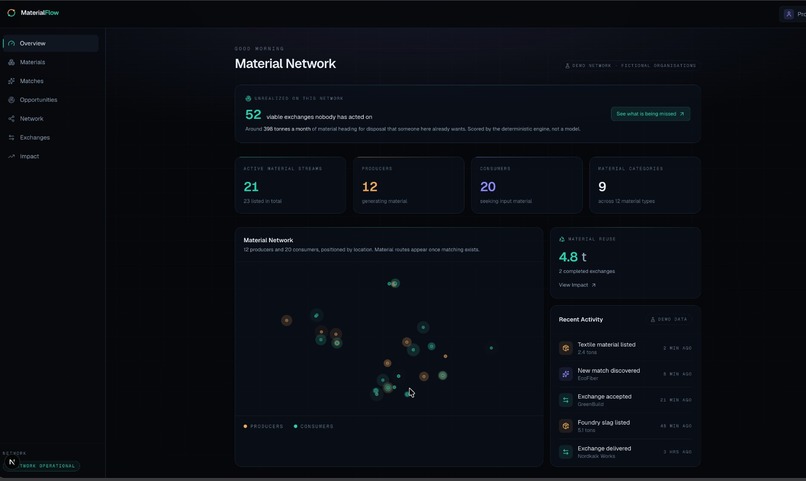
Task: Click the sparkle icon for New match discovered
Action: coord(565,374)
